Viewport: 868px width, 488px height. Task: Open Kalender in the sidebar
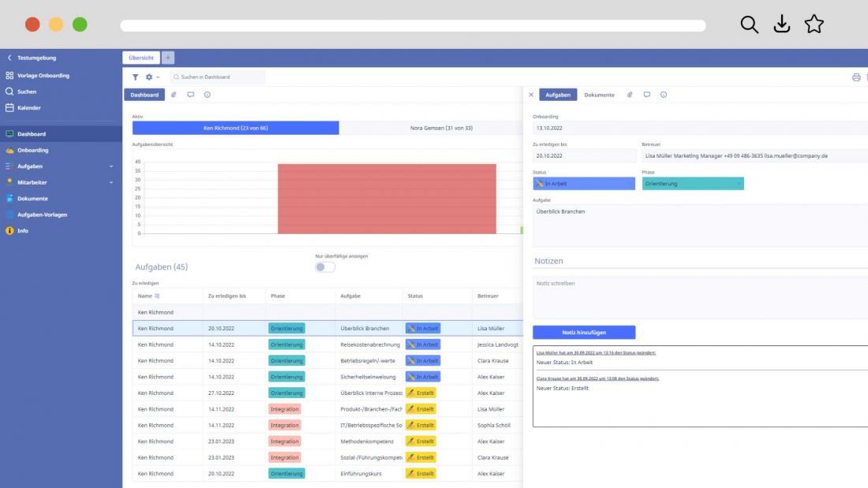pyautogui.click(x=29, y=108)
